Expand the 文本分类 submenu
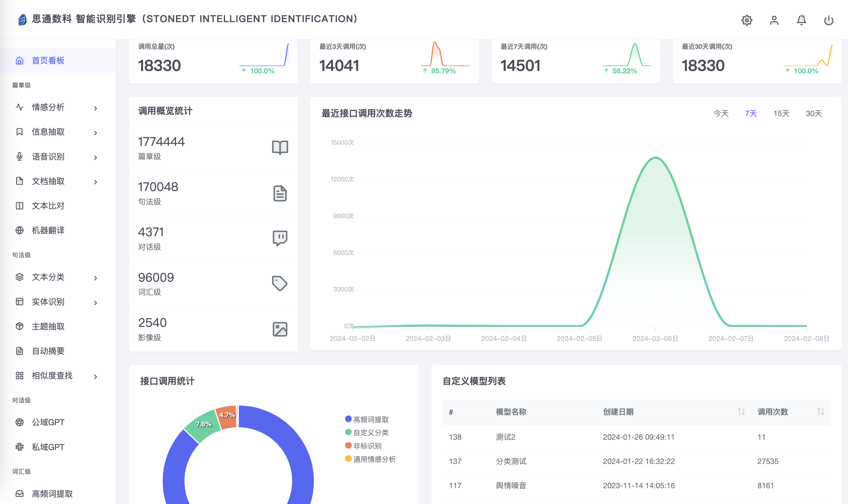 pyautogui.click(x=96, y=278)
